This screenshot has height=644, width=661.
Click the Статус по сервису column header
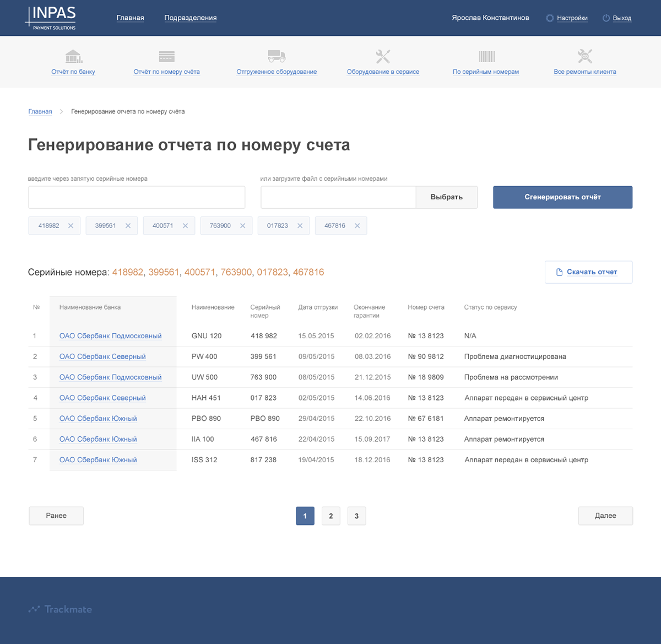coord(490,307)
